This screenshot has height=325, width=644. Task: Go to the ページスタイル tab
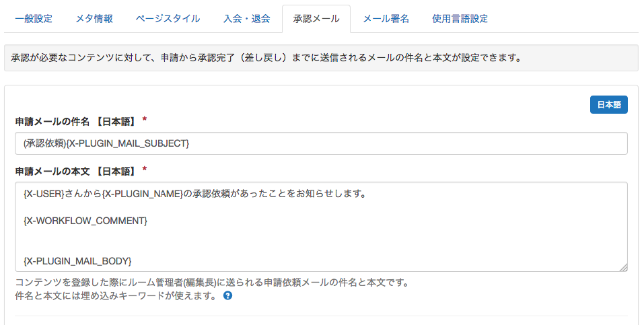168,18
